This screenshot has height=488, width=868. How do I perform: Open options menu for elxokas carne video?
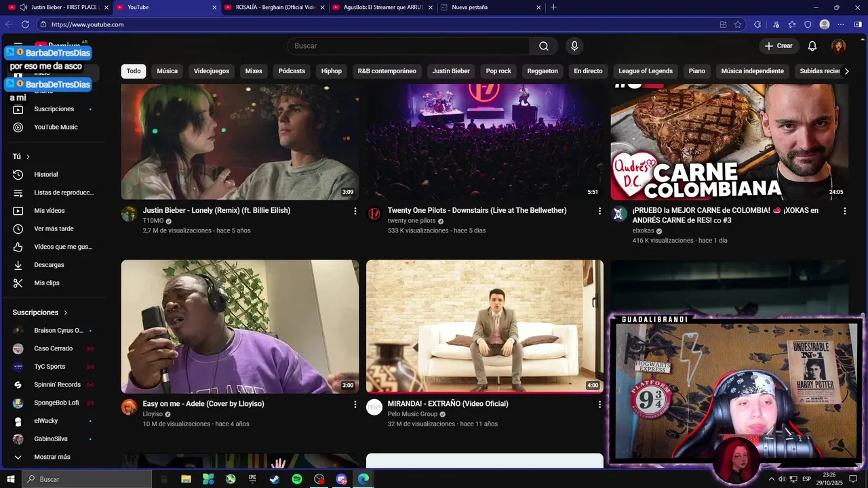click(844, 211)
